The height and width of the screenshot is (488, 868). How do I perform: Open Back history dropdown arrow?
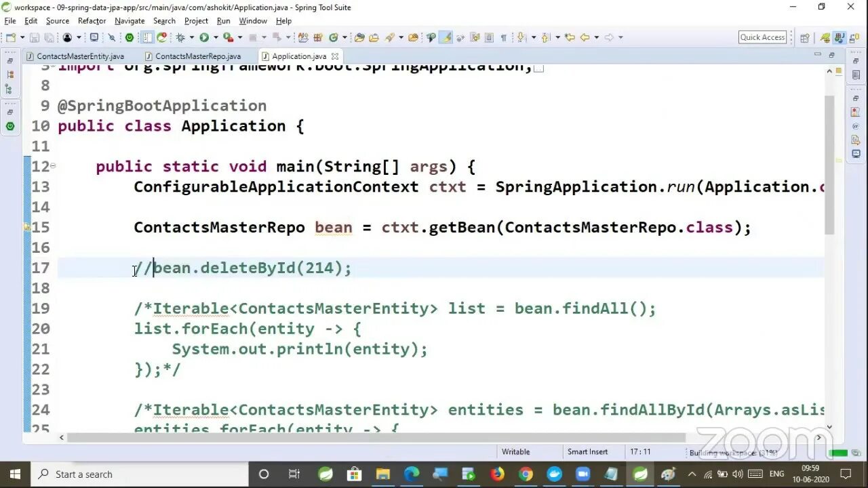(597, 37)
